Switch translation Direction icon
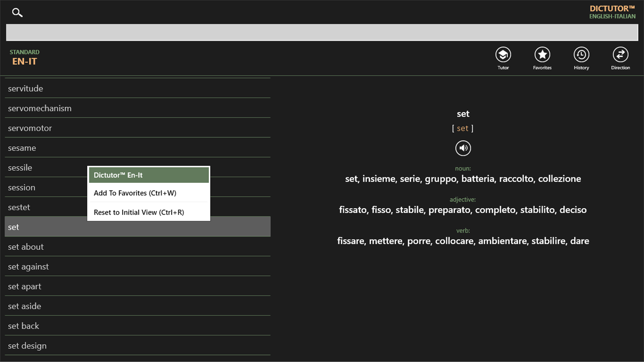The height and width of the screenshot is (362, 644). (x=620, y=55)
